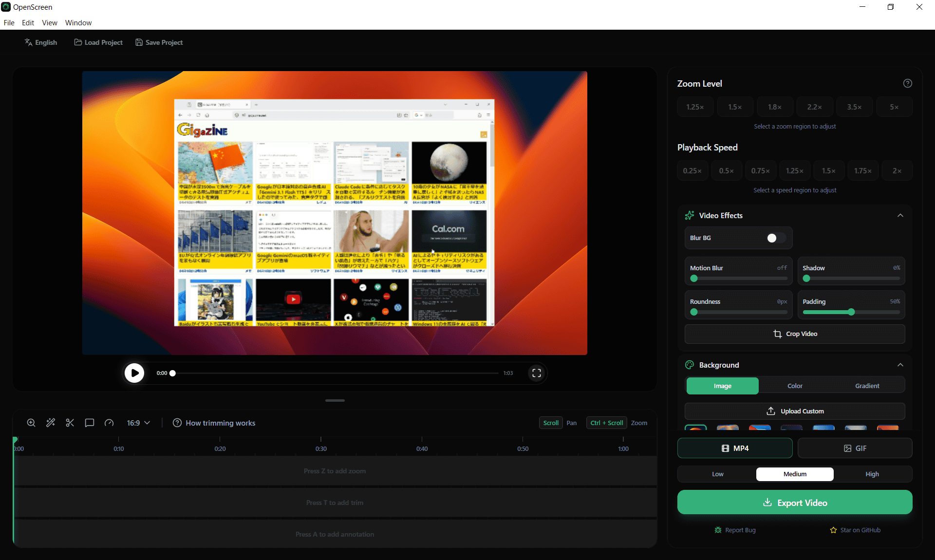
Task: Collapse the Background section chevron
Action: [900, 365]
